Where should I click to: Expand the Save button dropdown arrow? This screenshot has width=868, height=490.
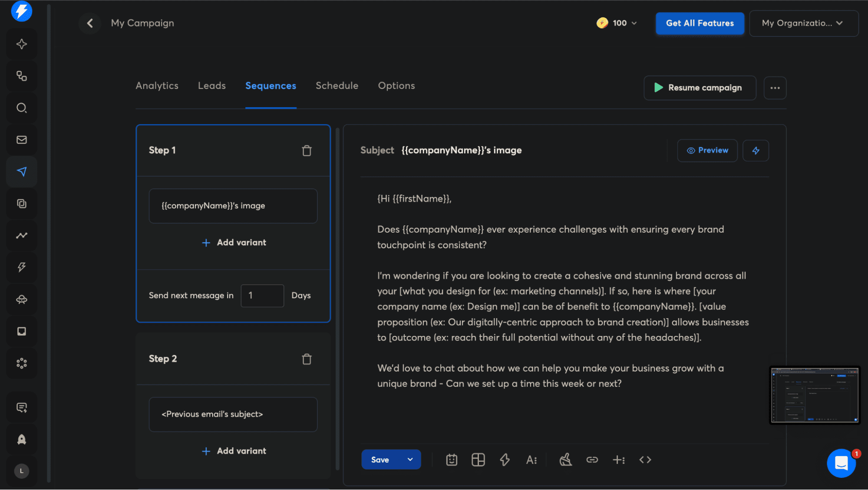pos(410,460)
